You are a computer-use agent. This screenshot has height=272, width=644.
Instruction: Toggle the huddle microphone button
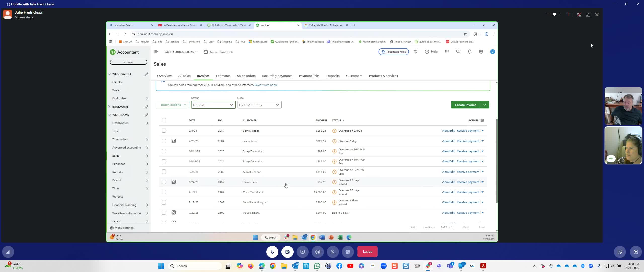click(272, 252)
